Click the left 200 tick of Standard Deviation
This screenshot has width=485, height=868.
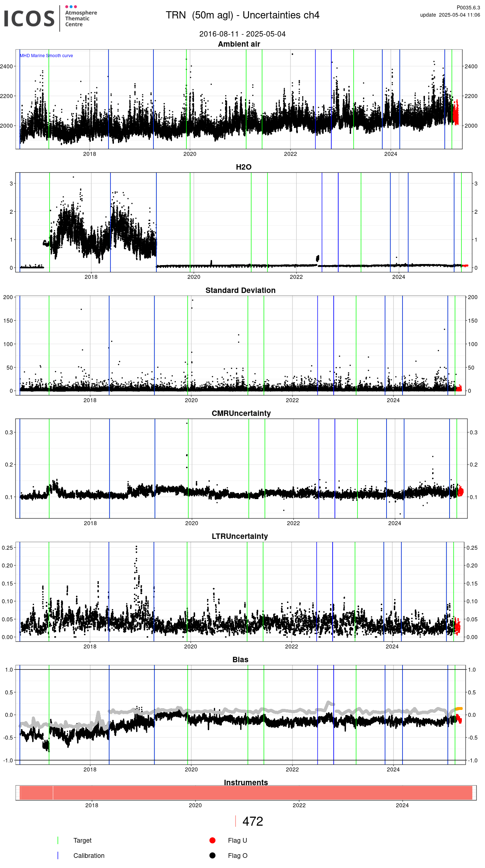[x=8, y=297]
